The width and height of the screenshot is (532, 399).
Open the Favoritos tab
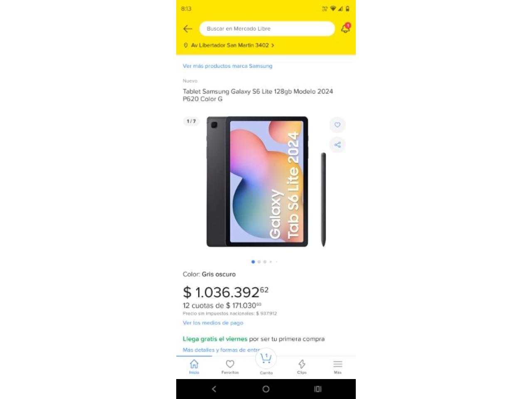click(230, 367)
